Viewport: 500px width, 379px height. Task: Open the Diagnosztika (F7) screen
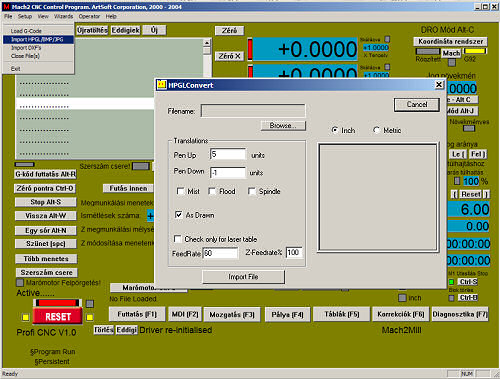(460, 314)
